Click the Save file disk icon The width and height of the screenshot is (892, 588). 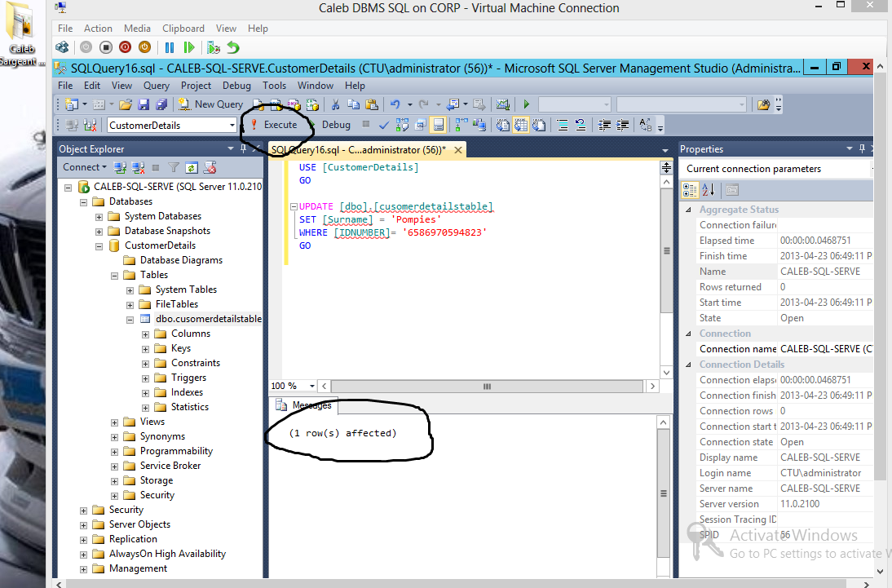144,104
